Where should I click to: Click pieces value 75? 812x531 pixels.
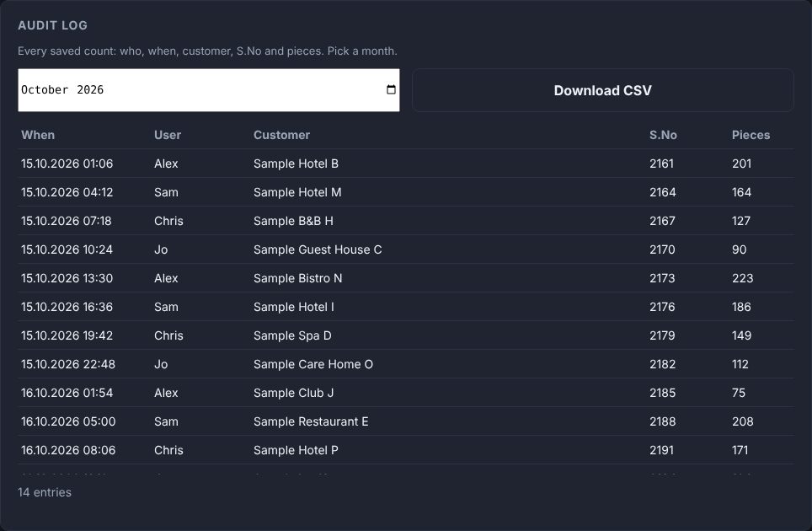tap(739, 393)
